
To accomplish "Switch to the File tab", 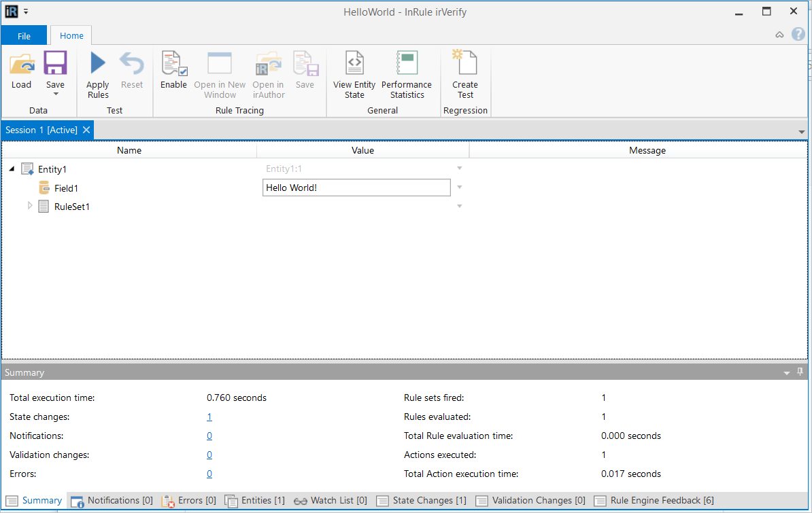I will tap(24, 35).
